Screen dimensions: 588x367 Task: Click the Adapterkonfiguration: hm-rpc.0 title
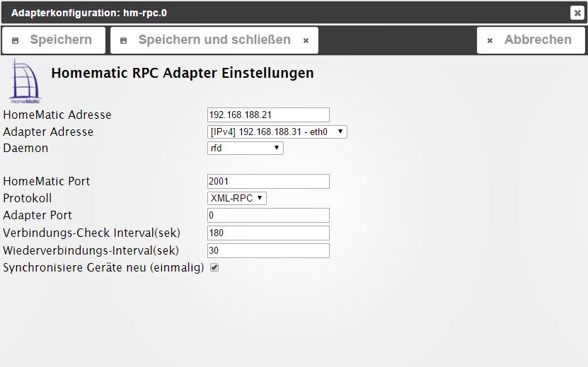pos(89,13)
